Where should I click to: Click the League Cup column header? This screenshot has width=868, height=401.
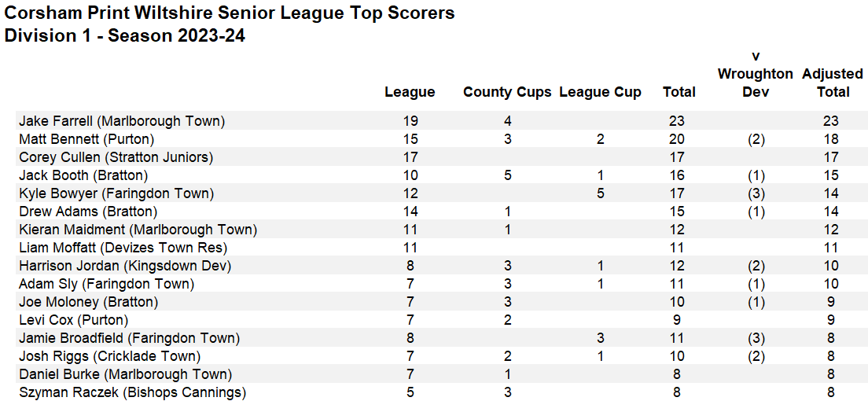[600, 92]
